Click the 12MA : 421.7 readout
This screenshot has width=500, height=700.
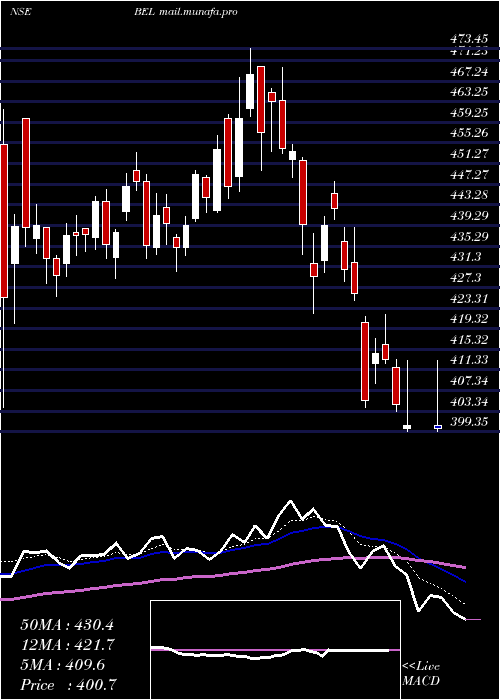[x=67, y=645]
